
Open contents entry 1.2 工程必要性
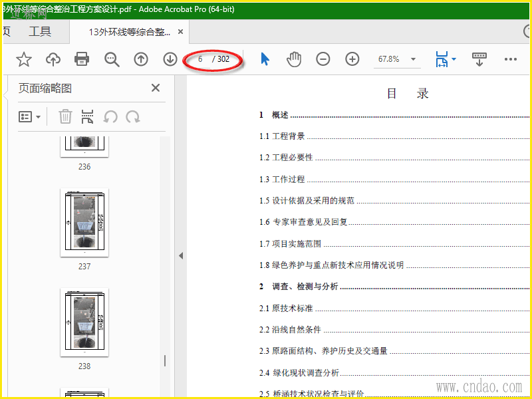286,158
